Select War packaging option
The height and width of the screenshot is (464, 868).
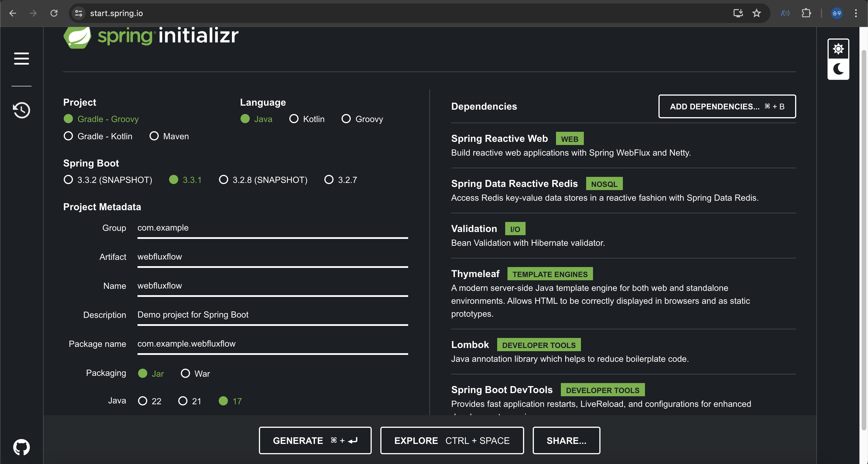coord(185,373)
